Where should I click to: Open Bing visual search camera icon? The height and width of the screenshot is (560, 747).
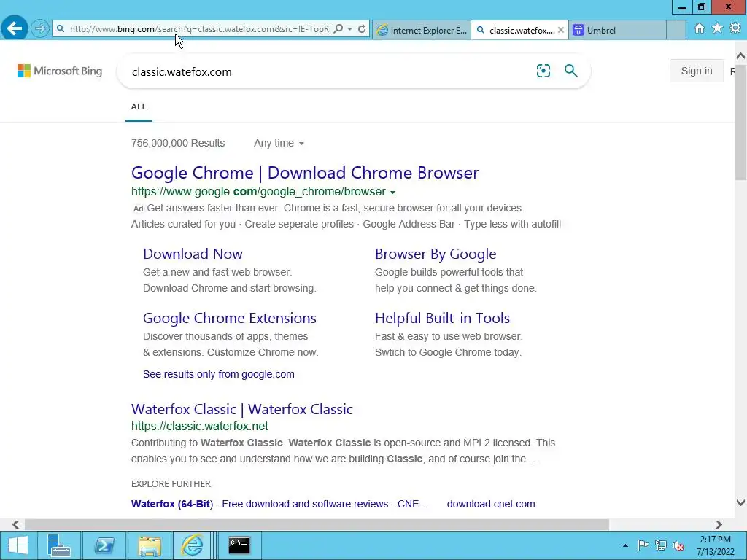tap(543, 71)
